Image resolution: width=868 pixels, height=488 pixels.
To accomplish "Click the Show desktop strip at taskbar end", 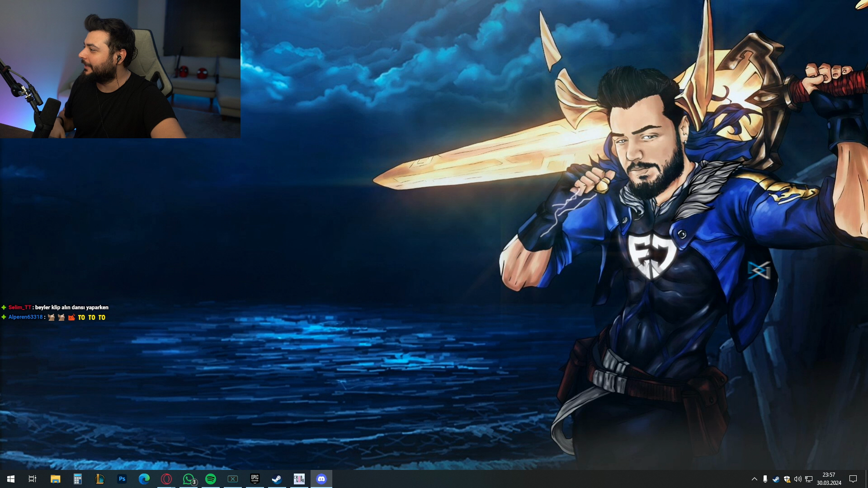I will point(866,479).
